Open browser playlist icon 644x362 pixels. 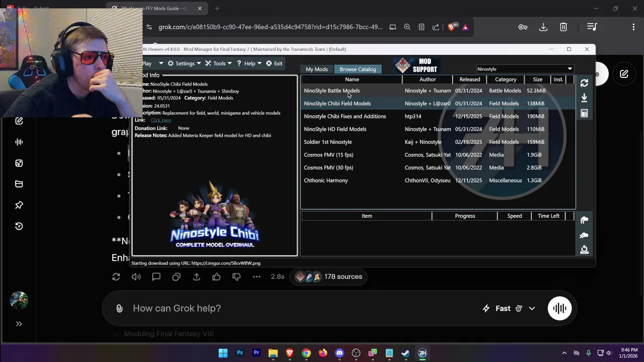pos(592,27)
